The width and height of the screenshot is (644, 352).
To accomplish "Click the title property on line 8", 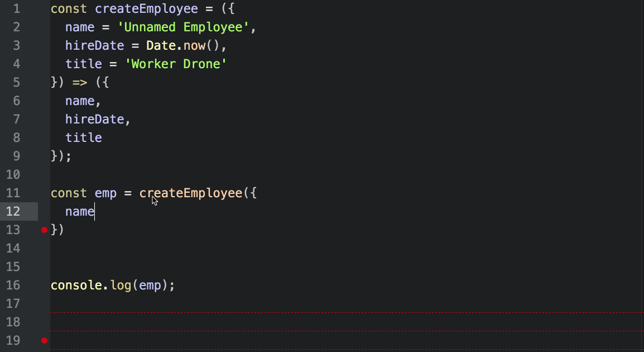I will (83, 137).
